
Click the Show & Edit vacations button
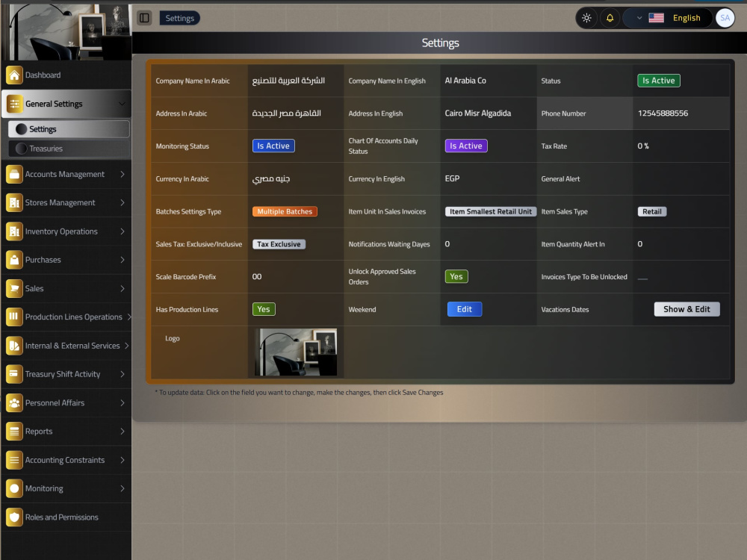686,310
